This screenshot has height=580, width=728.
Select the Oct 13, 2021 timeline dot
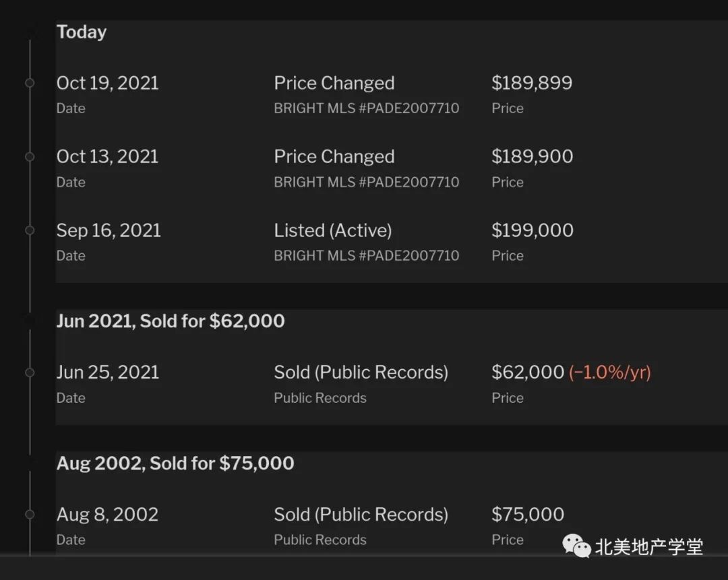click(30, 157)
